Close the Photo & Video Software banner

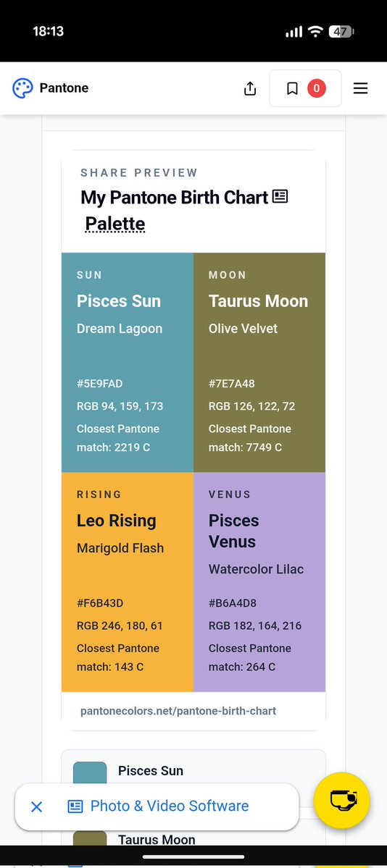click(x=36, y=806)
